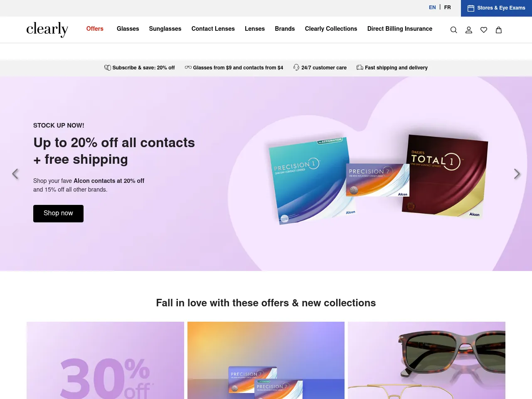The image size is (532, 399).
Task: Click the clearly logo
Action: [x=47, y=29]
